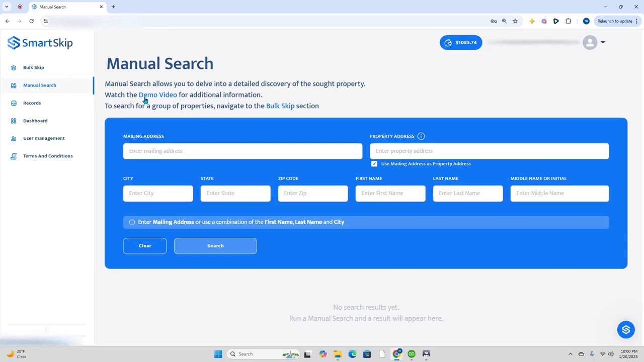Focus the property address input field
This screenshot has width=644, height=362.
(490, 151)
